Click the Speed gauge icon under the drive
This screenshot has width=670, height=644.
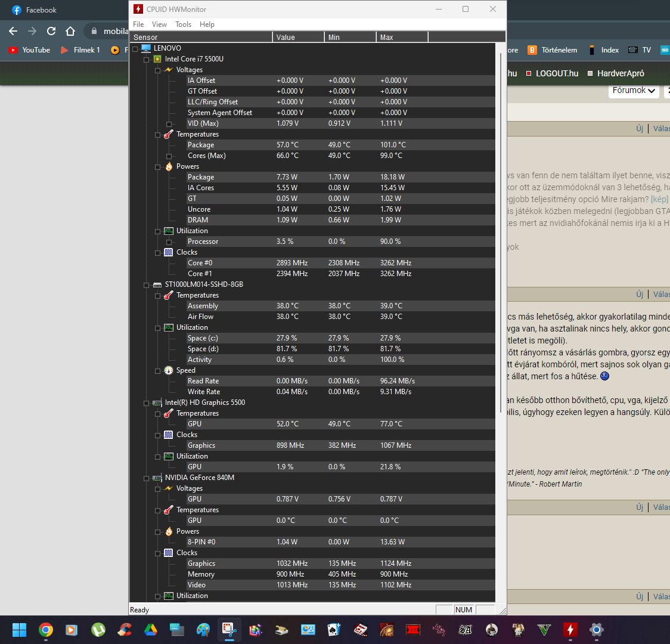coord(169,370)
